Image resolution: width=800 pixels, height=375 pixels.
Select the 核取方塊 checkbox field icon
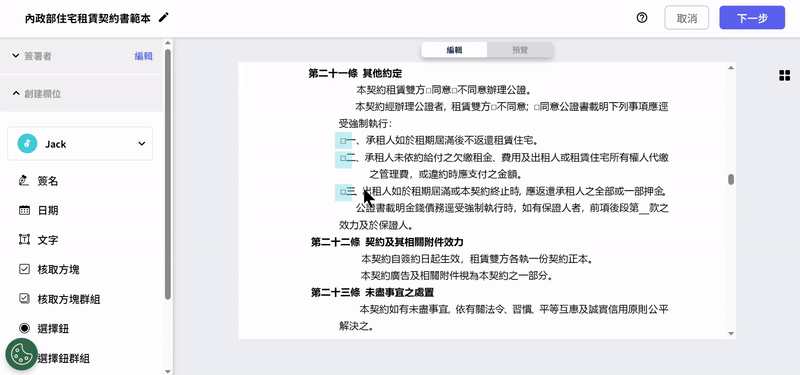click(24, 269)
